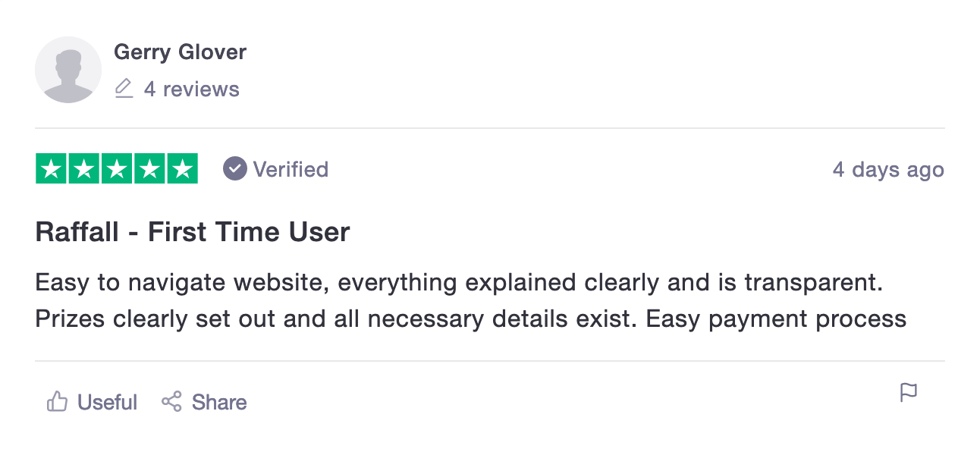Click the Verified checkmark badge icon
The height and width of the screenshot is (452, 980).
tap(235, 169)
